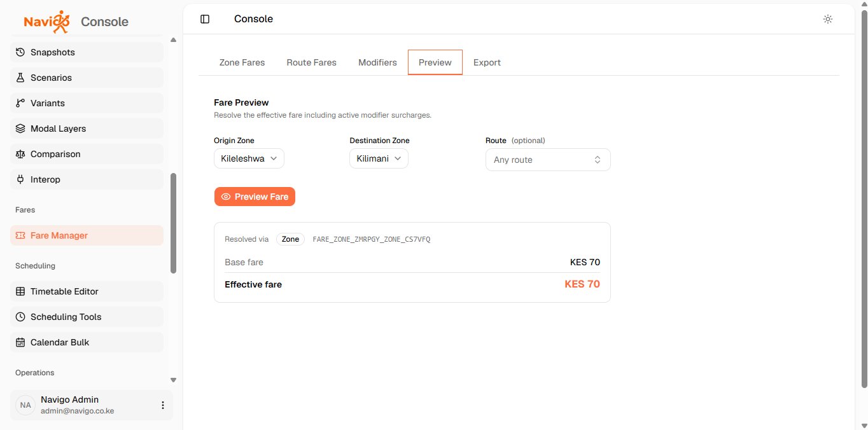Switch theme with the sun icon
The height and width of the screenshot is (430, 868).
point(828,19)
